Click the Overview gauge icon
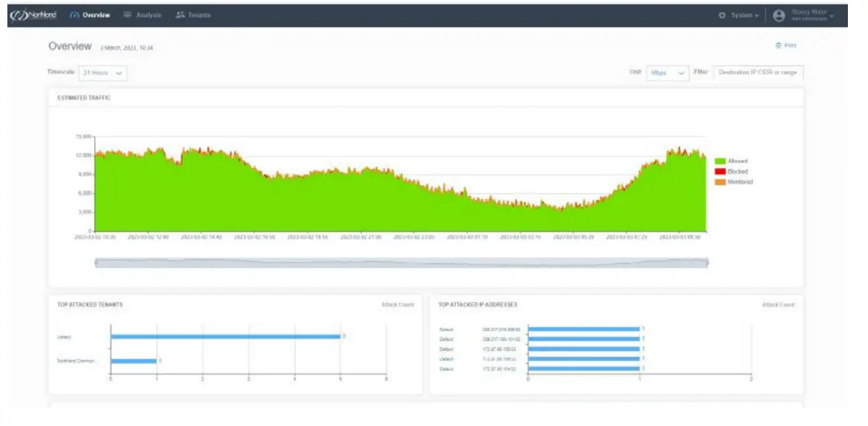Image resolution: width=868 pixels, height=426 pixels. pos(74,15)
